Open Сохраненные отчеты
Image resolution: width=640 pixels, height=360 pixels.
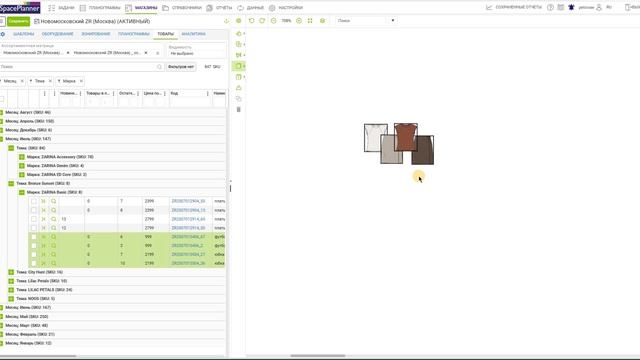[x=514, y=7]
